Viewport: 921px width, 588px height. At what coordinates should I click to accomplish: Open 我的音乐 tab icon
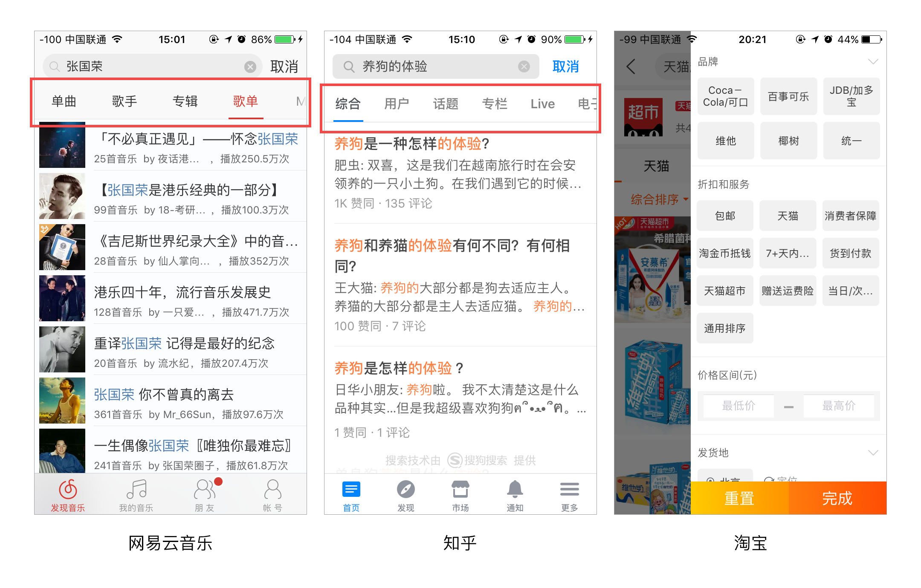click(x=136, y=489)
